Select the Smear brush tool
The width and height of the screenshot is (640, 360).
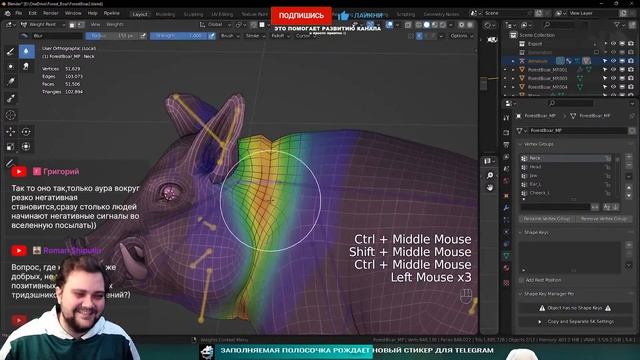pos(26,66)
